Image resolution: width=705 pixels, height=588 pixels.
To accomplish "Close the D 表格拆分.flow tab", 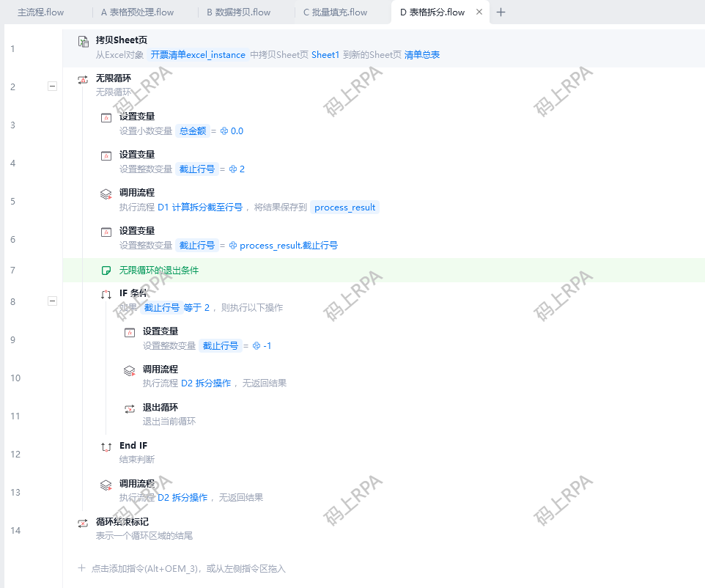I will pos(479,12).
